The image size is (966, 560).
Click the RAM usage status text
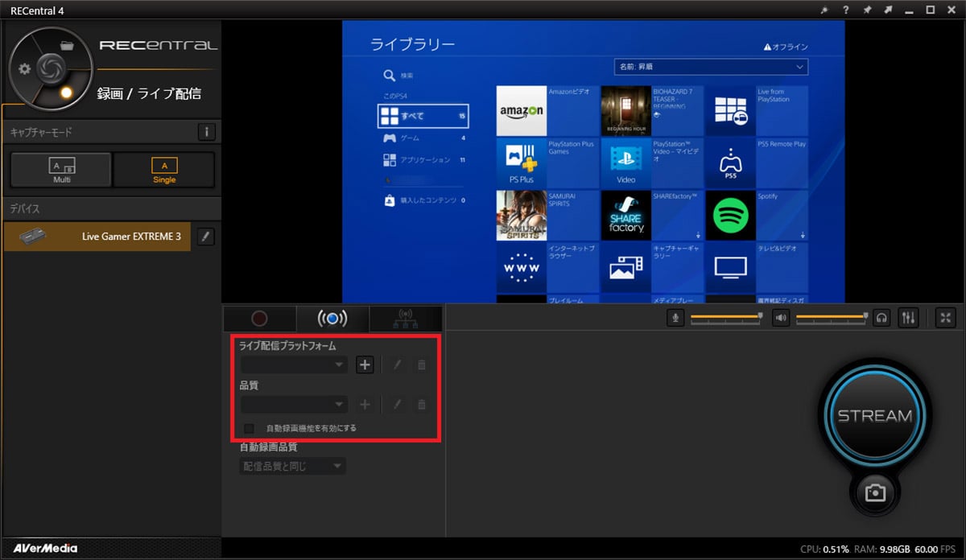tap(881, 549)
